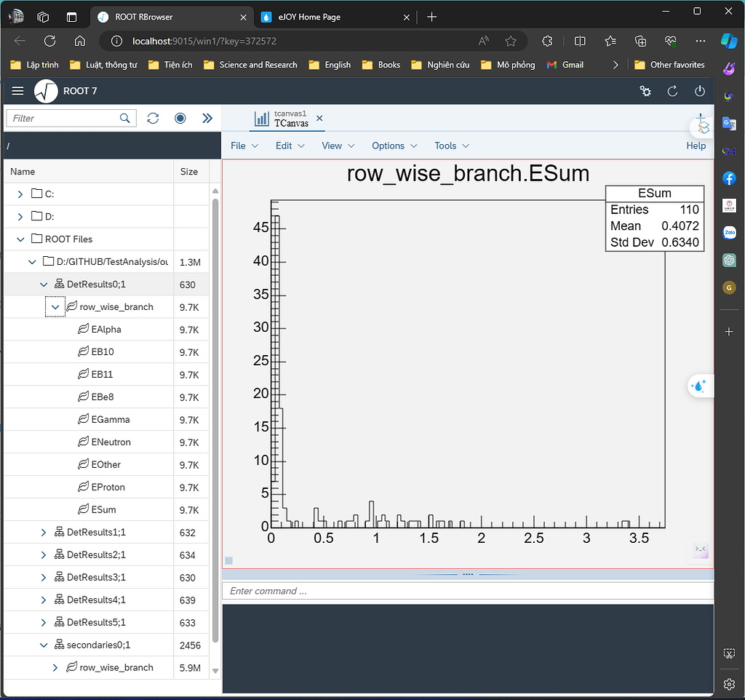Open the ROOT 7 hamburger menu
This screenshot has height=700, width=745.
tap(17, 91)
